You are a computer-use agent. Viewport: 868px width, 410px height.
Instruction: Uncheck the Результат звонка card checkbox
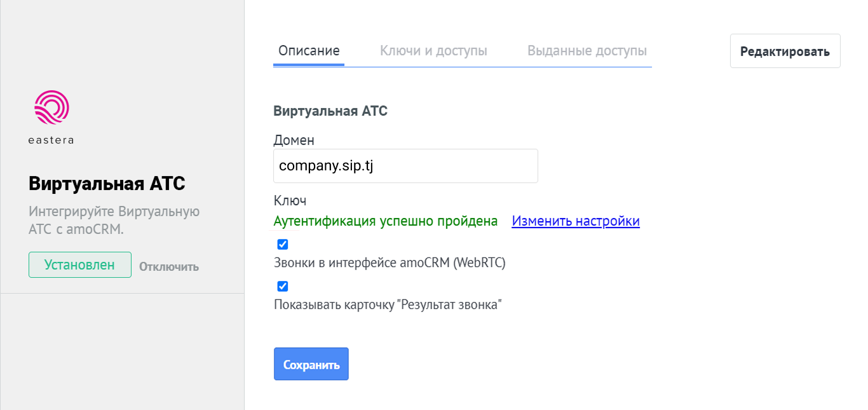coord(283,286)
